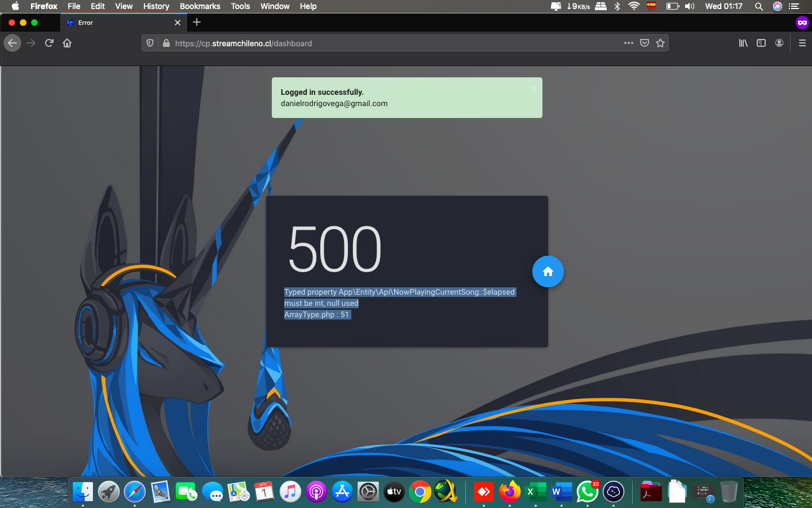Open Microsoft Excel from the Dock
This screenshot has height=508, width=812.
click(x=535, y=492)
